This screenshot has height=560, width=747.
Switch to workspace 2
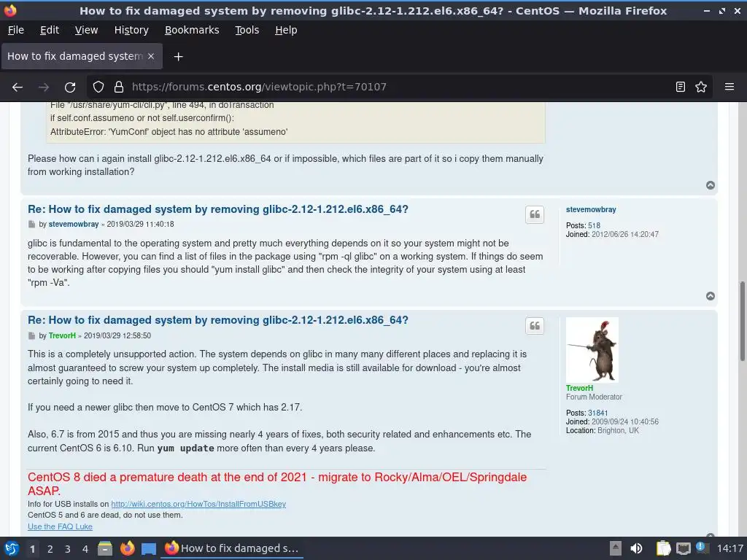coord(50,549)
